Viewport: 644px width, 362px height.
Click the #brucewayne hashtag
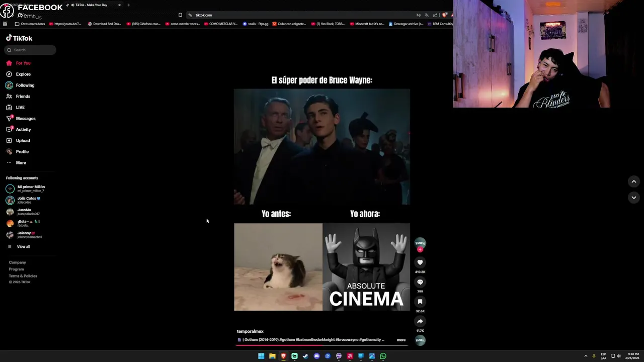coord(347,340)
